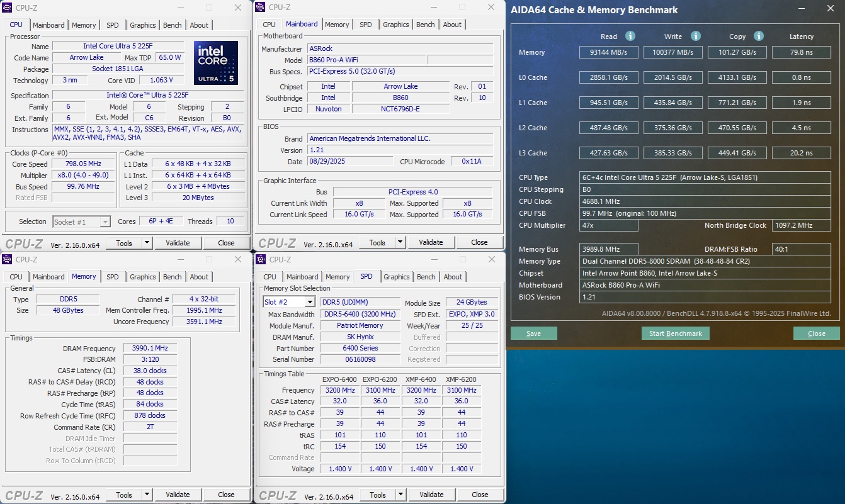Open the Bench tab in the CPU window
845x504 pixels.
[172, 25]
